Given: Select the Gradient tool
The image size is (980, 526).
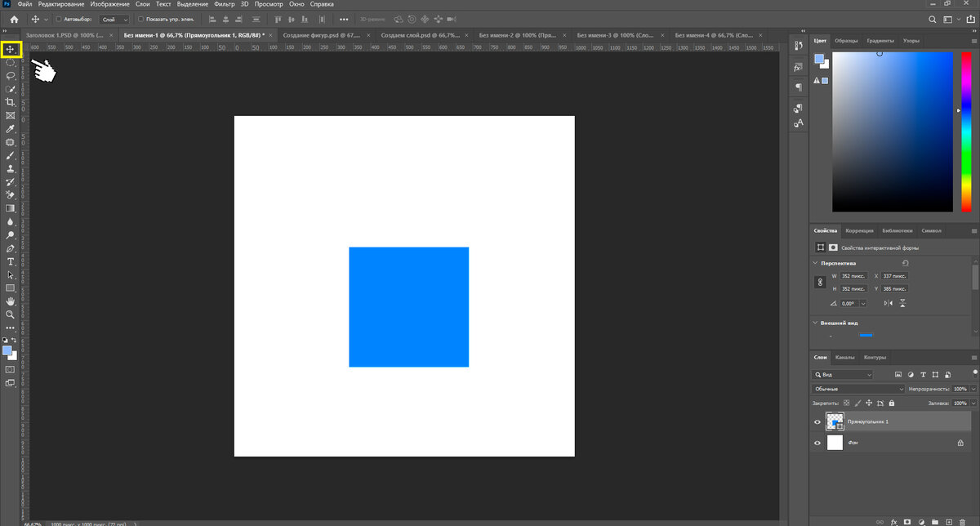Looking at the screenshot, I should coord(11,208).
